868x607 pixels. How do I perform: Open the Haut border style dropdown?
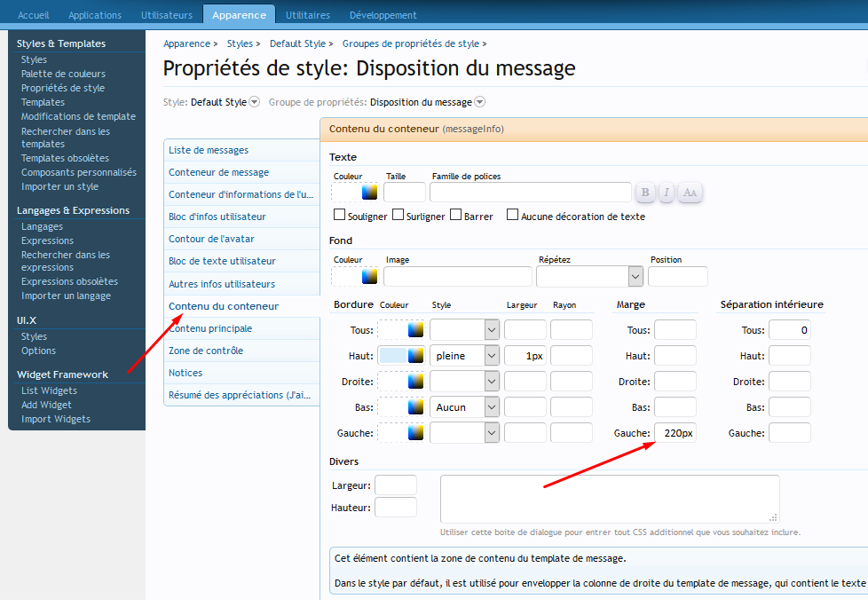tap(492, 356)
